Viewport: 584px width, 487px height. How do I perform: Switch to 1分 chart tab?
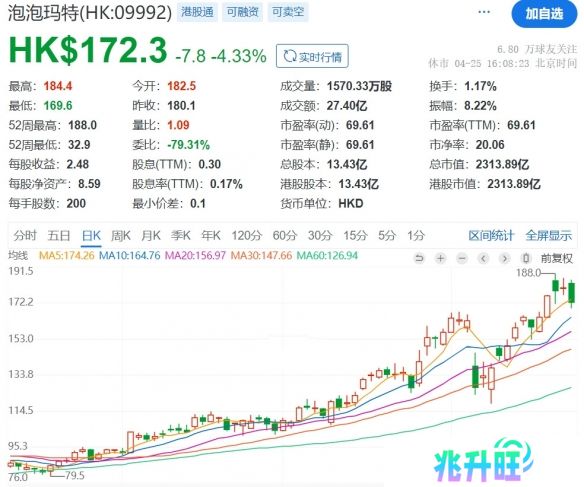click(416, 235)
